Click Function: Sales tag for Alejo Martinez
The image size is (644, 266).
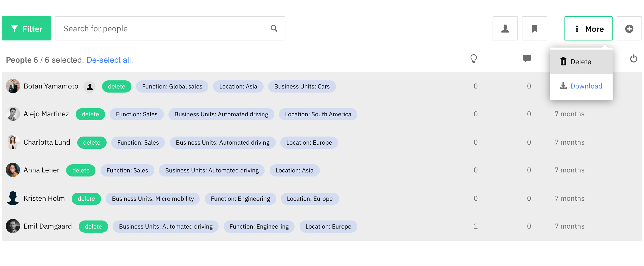[136, 114]
